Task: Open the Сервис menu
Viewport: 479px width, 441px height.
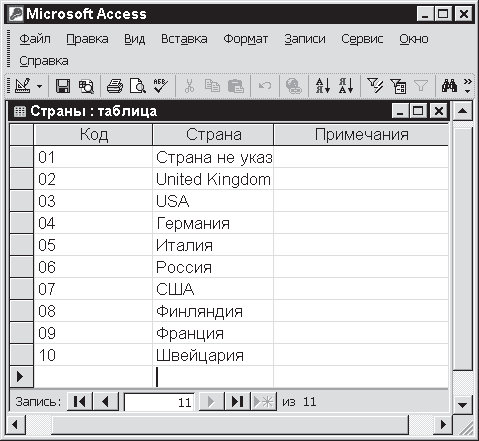Action: click(x=362, y=39)
